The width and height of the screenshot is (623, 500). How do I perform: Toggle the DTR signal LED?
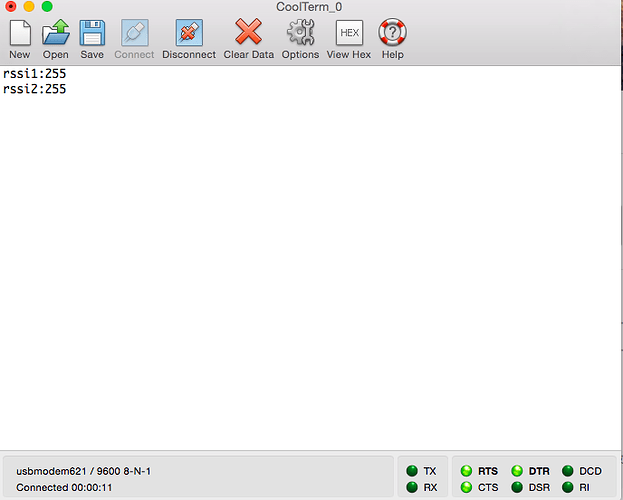tap(517, 471)
